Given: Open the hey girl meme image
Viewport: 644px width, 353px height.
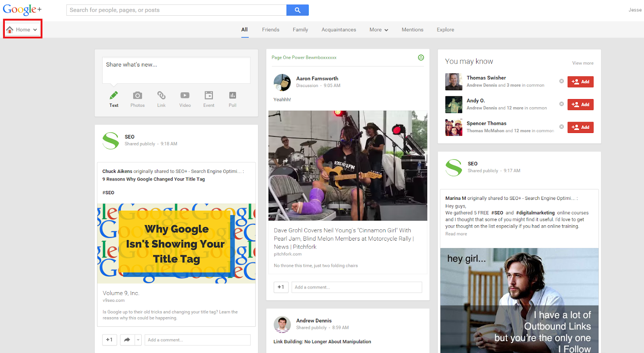Looking at the screenshot, I should (x=519, y=301).
